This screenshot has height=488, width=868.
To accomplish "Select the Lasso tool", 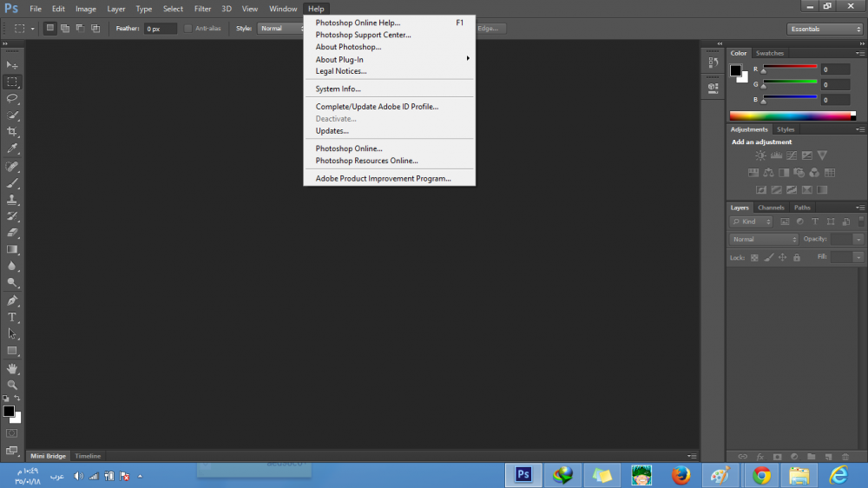I will [x=12, y=98].
